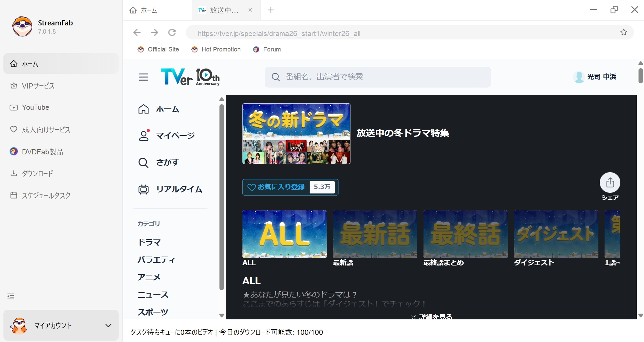Close the 放送中 tab
644x342 pixels.
(250, 10)
